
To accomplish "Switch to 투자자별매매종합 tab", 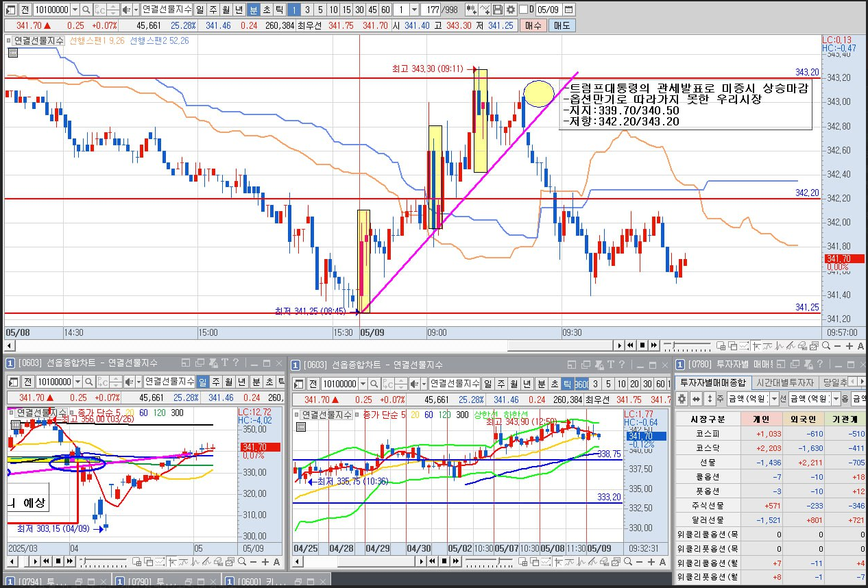I will pos(713,382).
